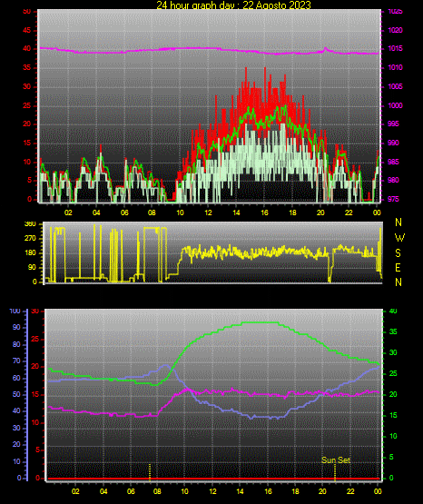Click the 100 humidity axis label
The height and width of the screenshot is (504, 423).
coord(15,311)
